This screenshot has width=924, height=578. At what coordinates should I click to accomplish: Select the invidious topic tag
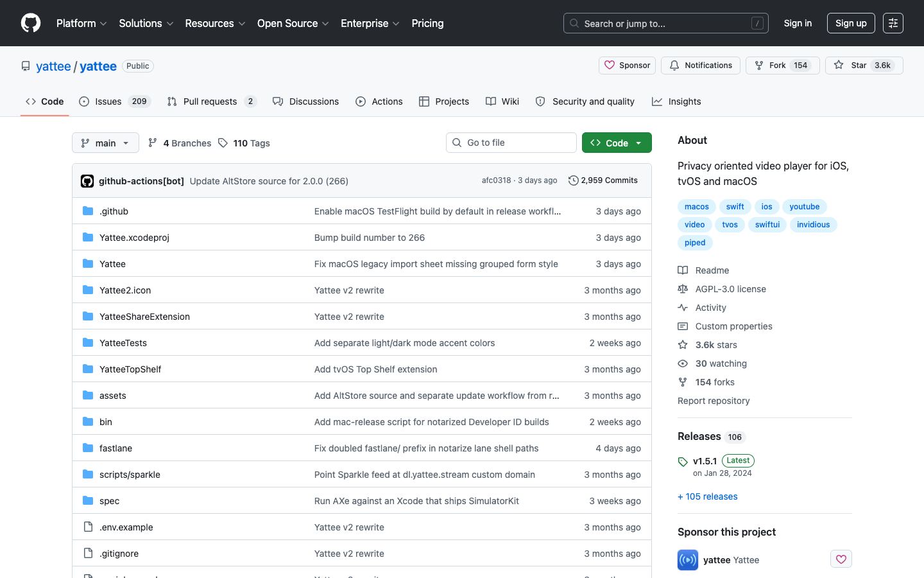813,225
